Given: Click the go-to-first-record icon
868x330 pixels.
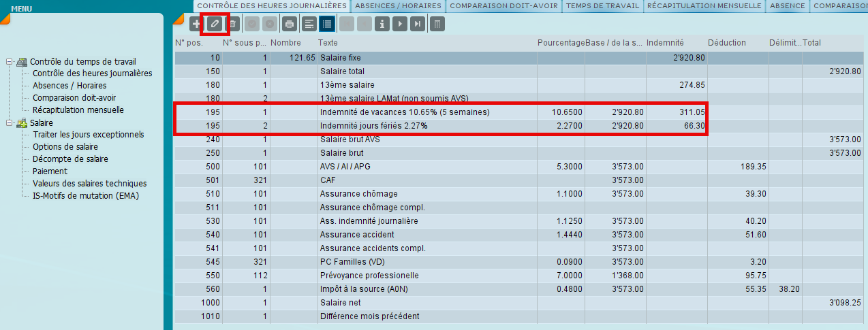Looking at the screenshot, I should [347, 24].
